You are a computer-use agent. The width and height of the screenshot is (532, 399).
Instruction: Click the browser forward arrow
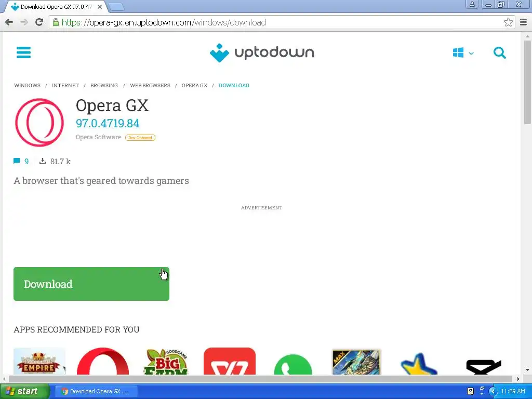click(24, 22)
